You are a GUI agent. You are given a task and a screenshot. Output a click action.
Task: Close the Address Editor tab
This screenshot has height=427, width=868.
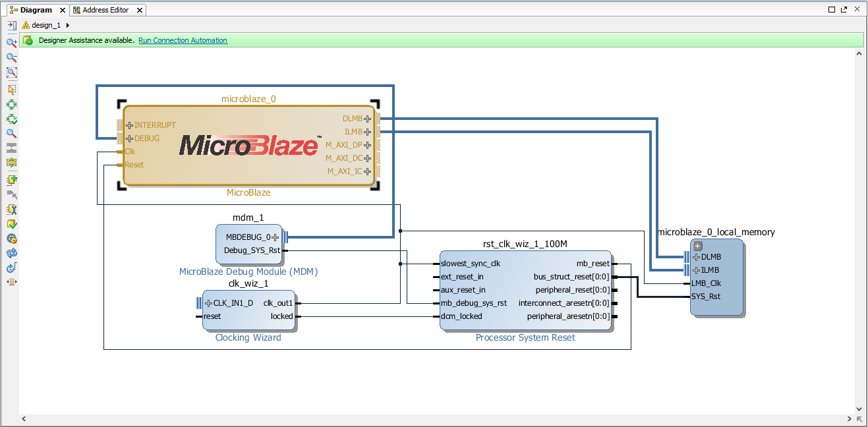click(140, 10)
